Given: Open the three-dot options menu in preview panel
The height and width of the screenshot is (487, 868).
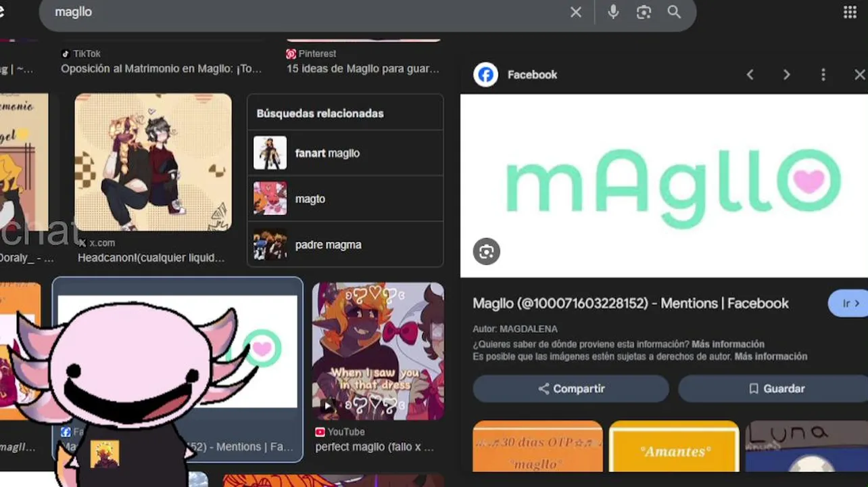Looking at the screenshot, I should pos(823,74).
